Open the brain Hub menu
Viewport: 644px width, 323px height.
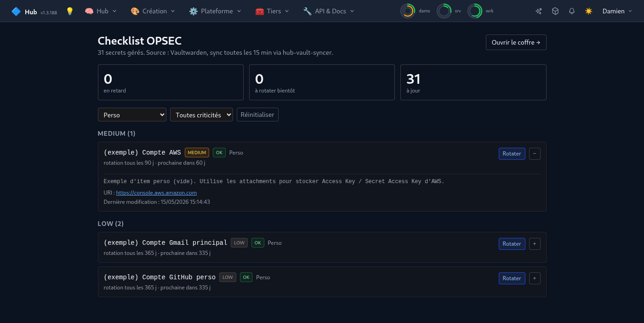(x=101, y=11)
